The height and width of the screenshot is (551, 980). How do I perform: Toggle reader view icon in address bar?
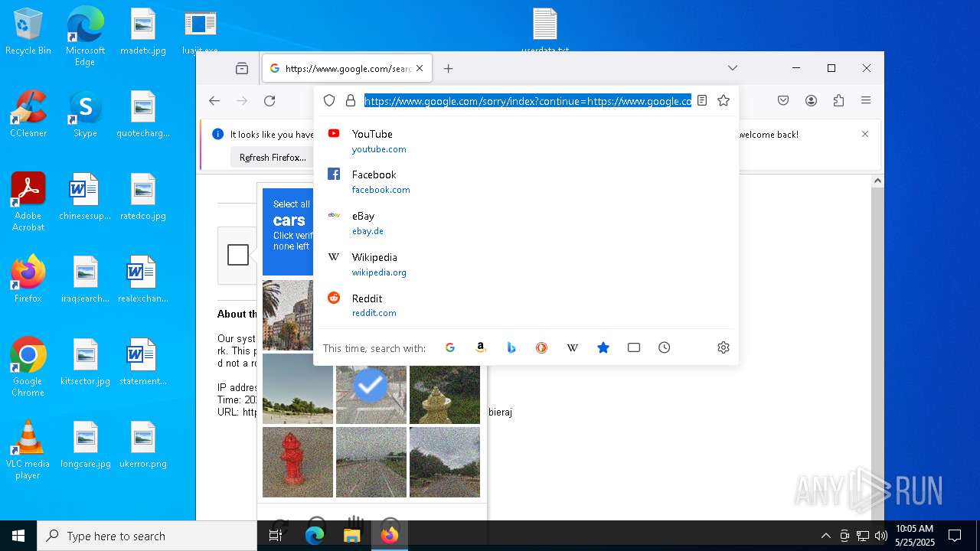click(x=701, y=100)
